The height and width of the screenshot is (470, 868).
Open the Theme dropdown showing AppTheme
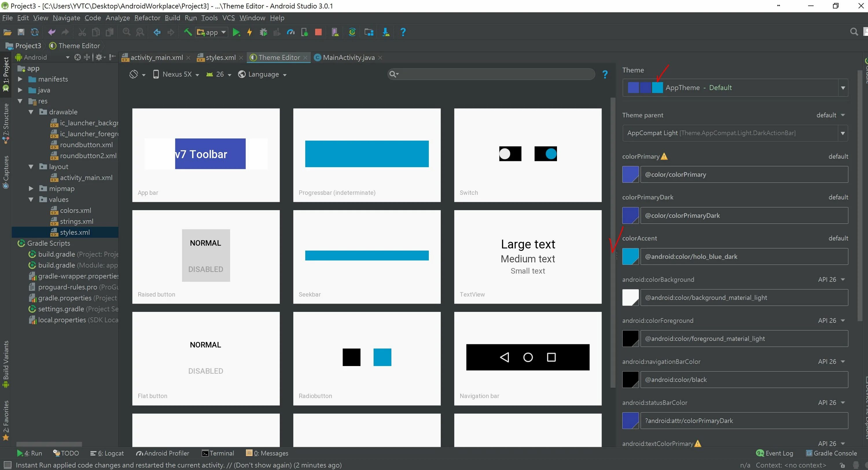coord(735,88)
